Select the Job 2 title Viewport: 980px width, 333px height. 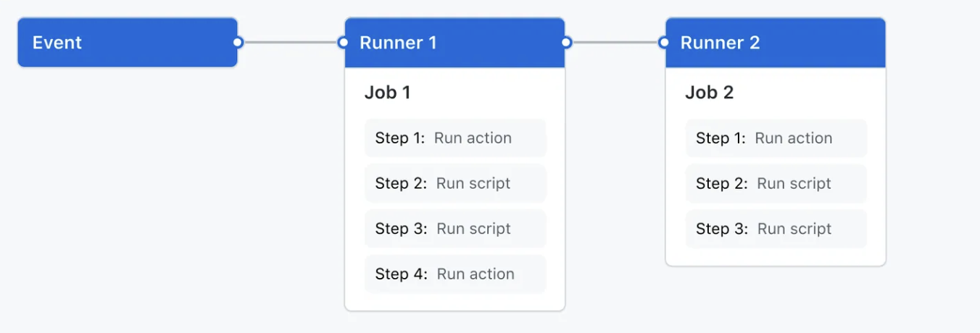tap(709, 93)
